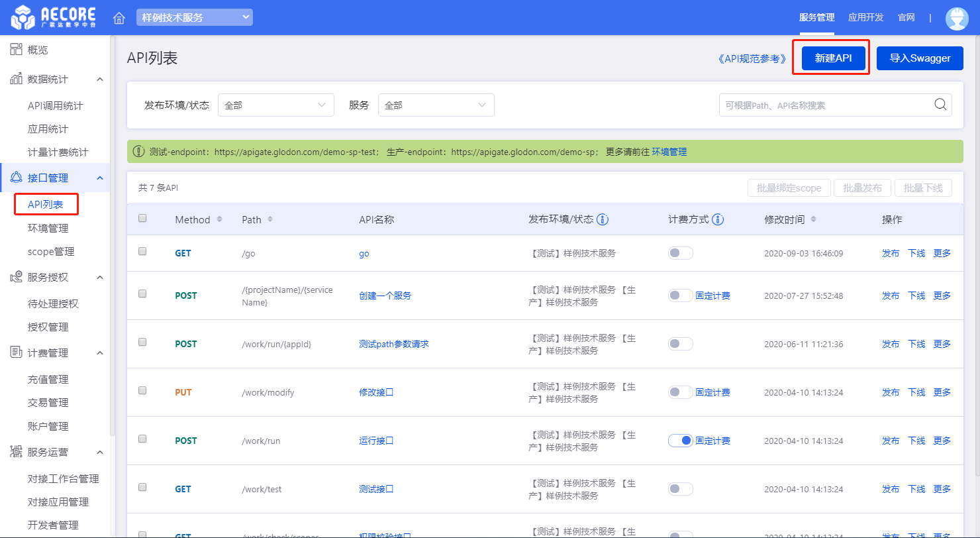Screen dimensions: 980x538
Task: Click the home icon in header
Action: 119,18
